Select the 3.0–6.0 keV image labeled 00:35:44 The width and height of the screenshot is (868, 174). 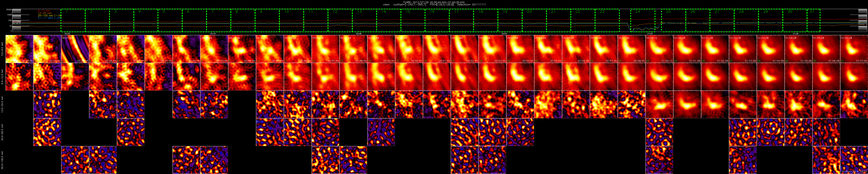point(19,49)
